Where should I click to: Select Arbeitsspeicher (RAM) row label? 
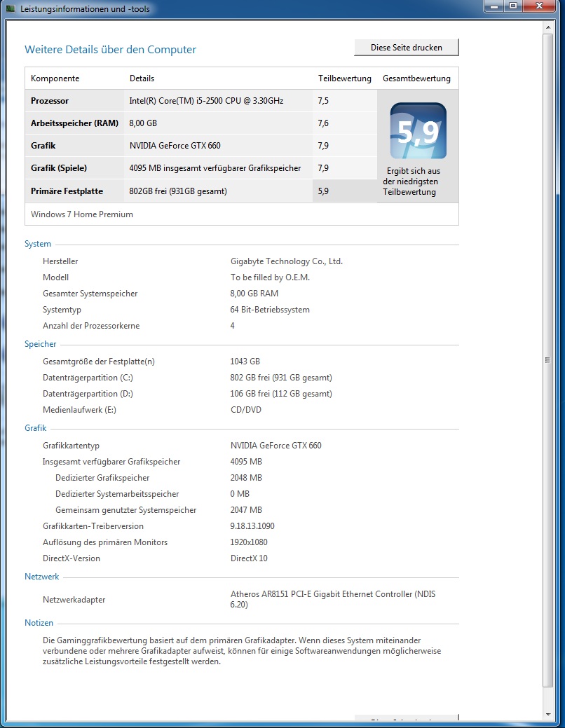74,123
